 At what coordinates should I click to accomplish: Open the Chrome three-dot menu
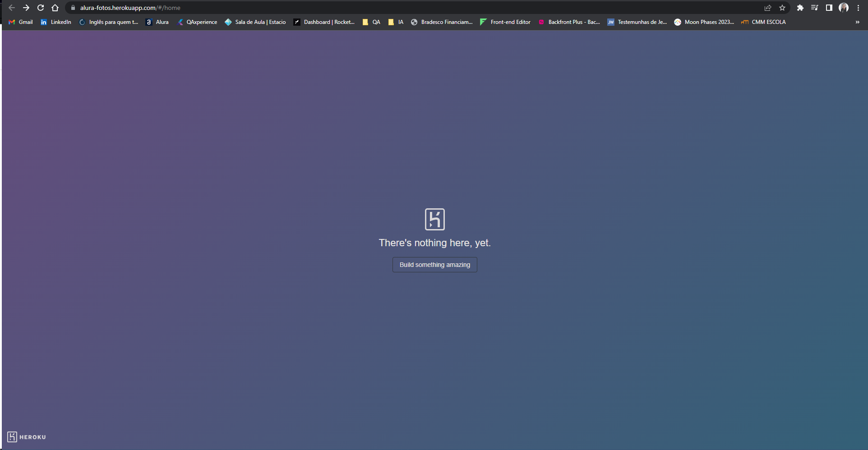pyautogui.click(x=858, y=8)
